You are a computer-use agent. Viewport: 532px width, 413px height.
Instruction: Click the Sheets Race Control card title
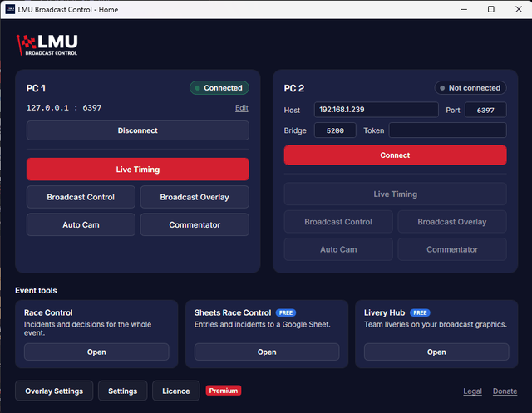(233, 312)
